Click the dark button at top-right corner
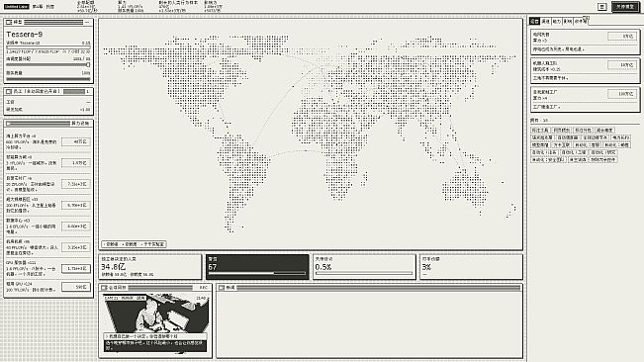 coord(625,7)
